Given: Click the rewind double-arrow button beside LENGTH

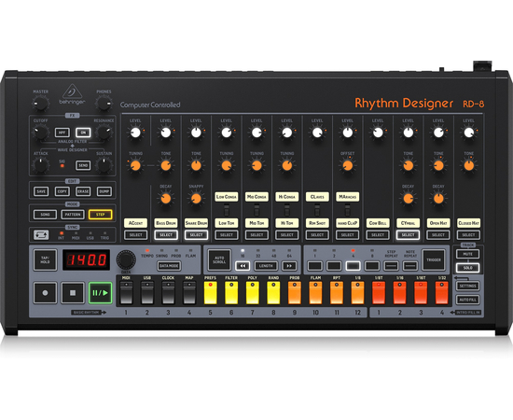Looking at the screenshot, I should click(243, 266).
